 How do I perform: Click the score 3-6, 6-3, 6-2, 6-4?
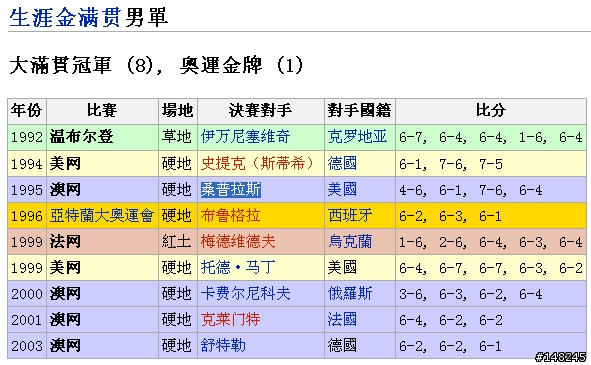click(470, 294)
